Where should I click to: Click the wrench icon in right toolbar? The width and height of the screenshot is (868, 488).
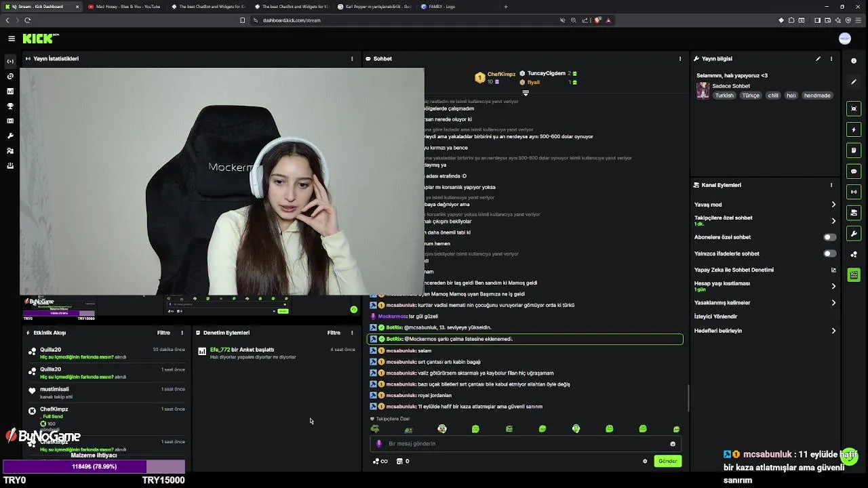[x=854, y=234]
